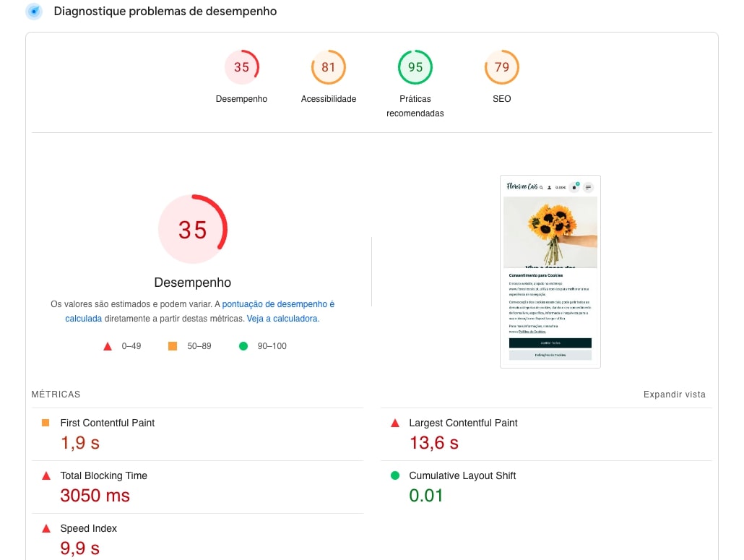The width and height of the screenshot is (744, 560).
Task: Click the SEO label under the gauge
Action: [502, 99]
